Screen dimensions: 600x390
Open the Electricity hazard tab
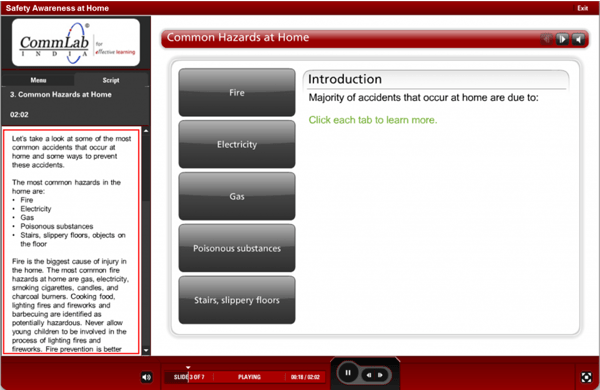[x=237, y=144]
